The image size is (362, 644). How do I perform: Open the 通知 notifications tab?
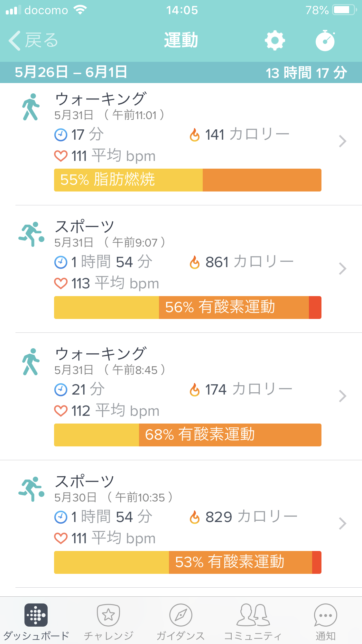[x=325, y=621]
